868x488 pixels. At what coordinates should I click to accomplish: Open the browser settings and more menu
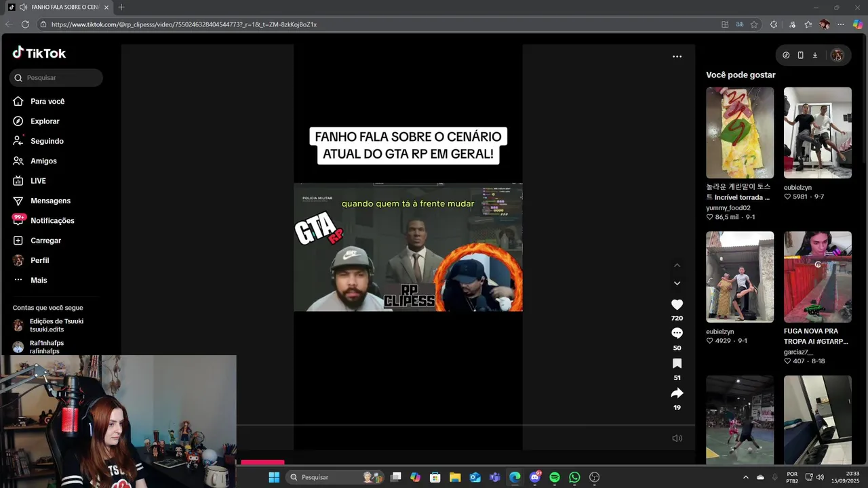coord(841,24)
